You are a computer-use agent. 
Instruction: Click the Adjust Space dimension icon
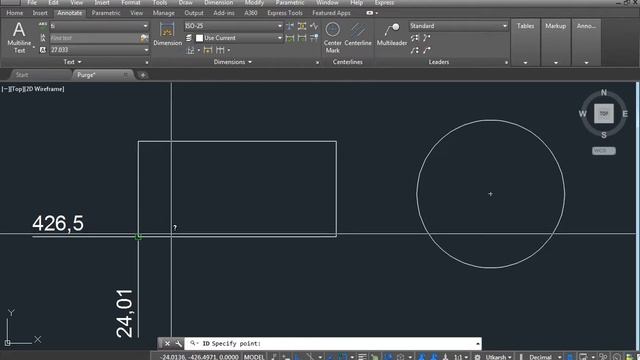(x=302, y=26)
